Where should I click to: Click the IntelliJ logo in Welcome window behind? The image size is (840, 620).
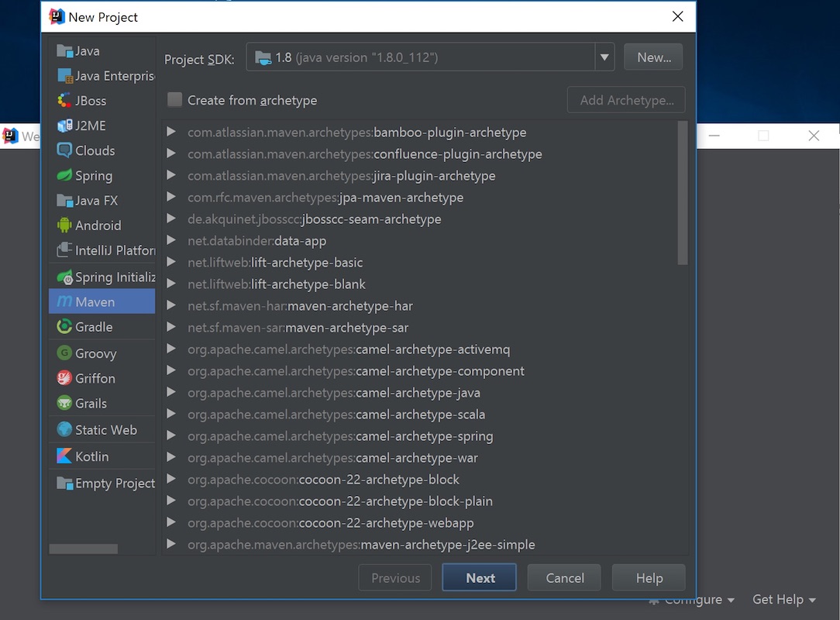click(x=10, y=136)
